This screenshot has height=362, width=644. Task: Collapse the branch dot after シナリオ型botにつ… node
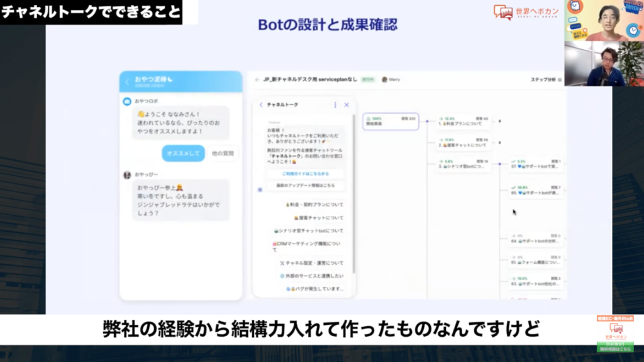(x=500, y=164)
